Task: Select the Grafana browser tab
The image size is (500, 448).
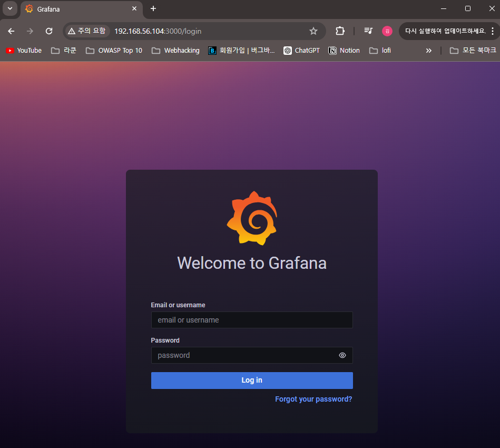Action: [x=81, y=9]
